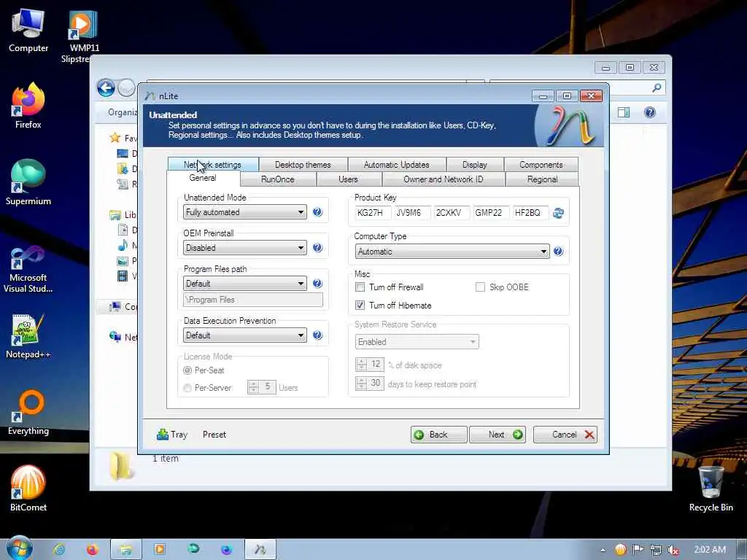Click the Preset button
This screenshot has width=747, height=560.
(x=214, y=435)
